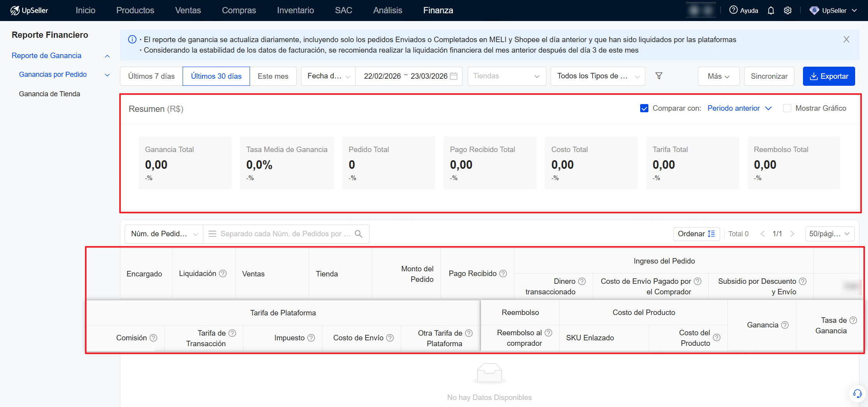
Task: Click help icon beside Pago Recibido column
Action: pos(503,274)
